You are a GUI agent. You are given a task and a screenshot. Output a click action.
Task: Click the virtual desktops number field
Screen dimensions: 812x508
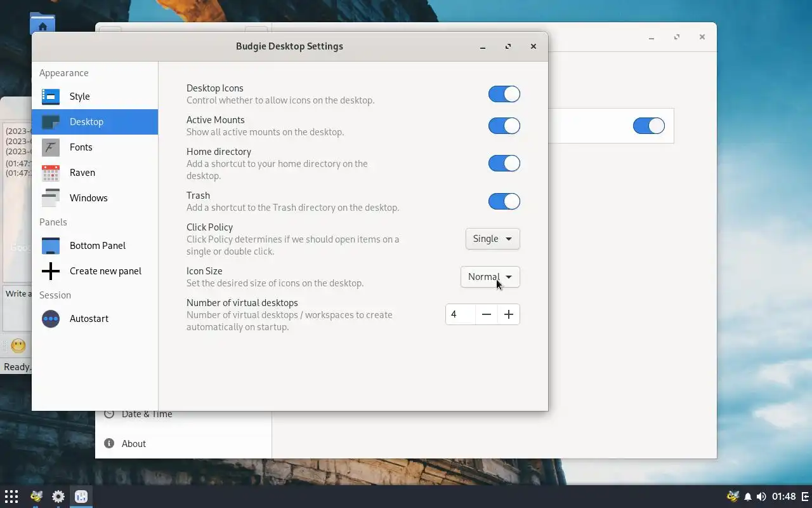tap(461, 314)
